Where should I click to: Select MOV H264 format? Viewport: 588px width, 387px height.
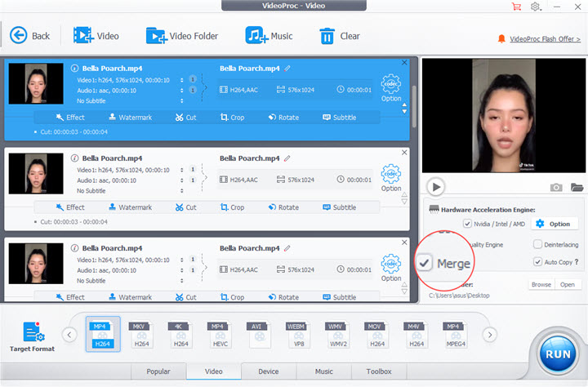tap(377, 334)
